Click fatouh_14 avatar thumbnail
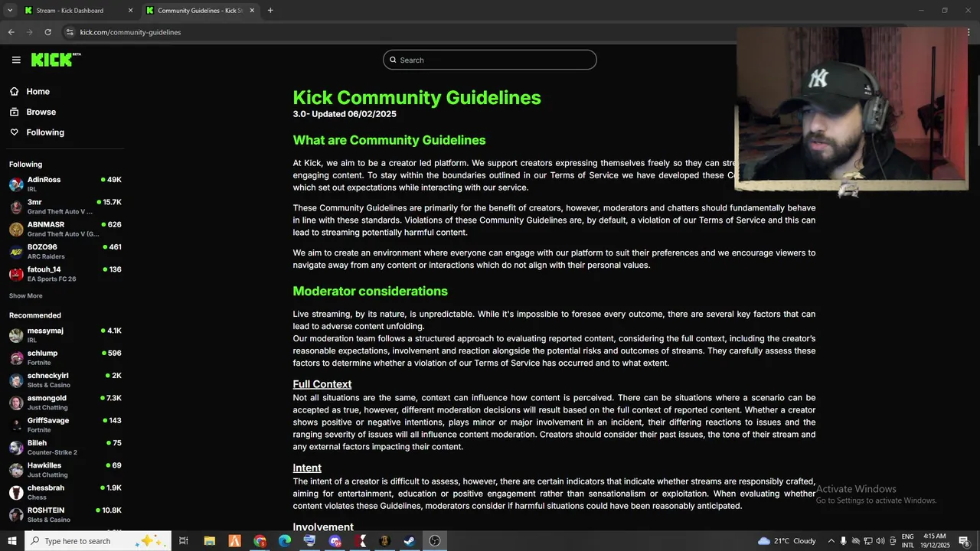Screen dimensions: 980x551 [16, 274]
